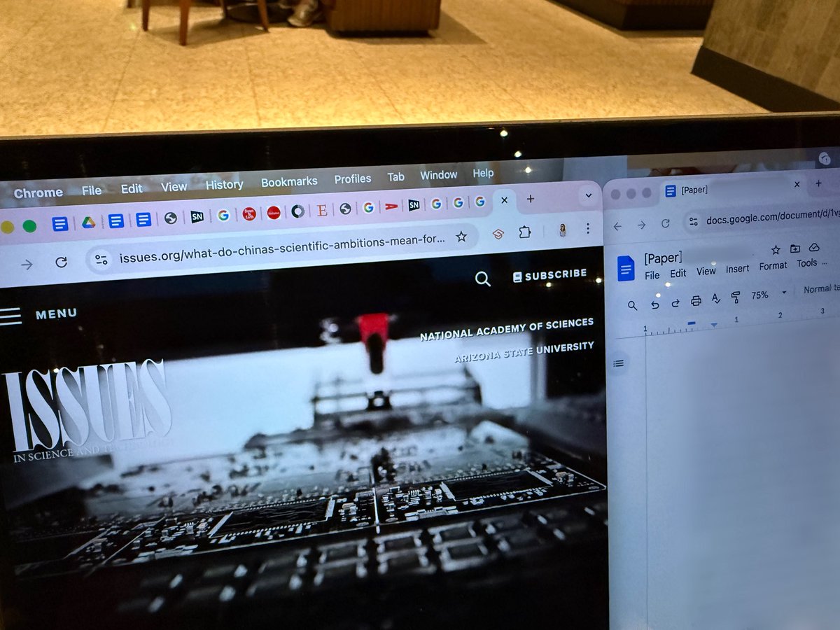
Task: Open a new tab in the Docs window
Action: point(818,183)
